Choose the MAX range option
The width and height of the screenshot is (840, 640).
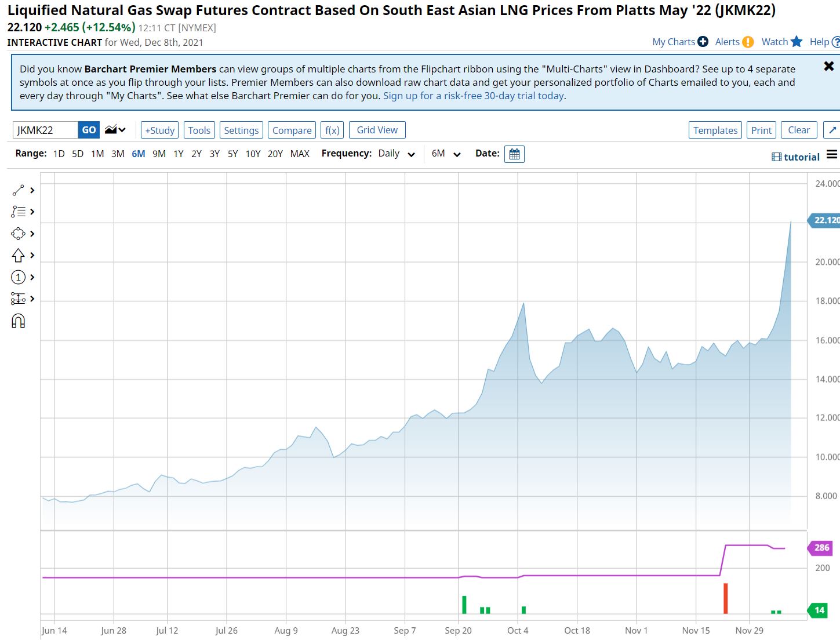pos(300,154)
